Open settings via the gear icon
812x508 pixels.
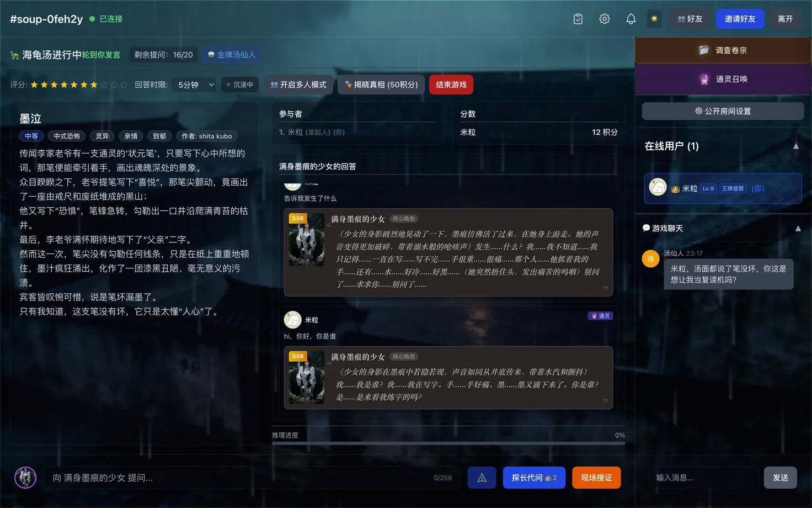click(x=604, y=19)
